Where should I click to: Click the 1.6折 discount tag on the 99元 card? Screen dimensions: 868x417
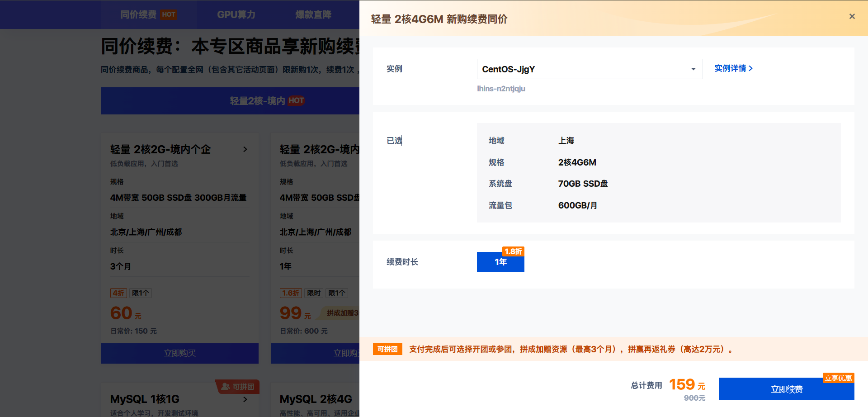[x=291, y=293]
